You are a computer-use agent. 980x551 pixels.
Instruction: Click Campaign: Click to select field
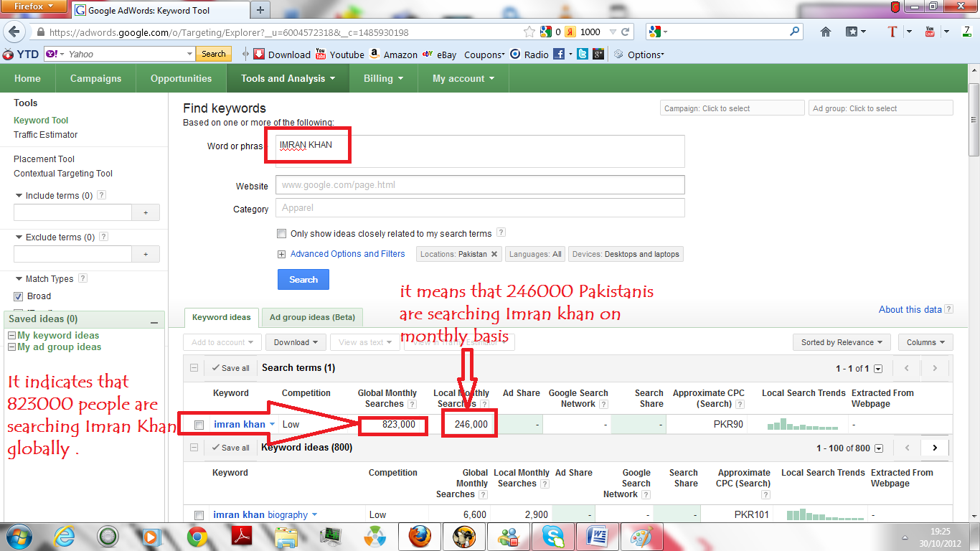point(732,108)
